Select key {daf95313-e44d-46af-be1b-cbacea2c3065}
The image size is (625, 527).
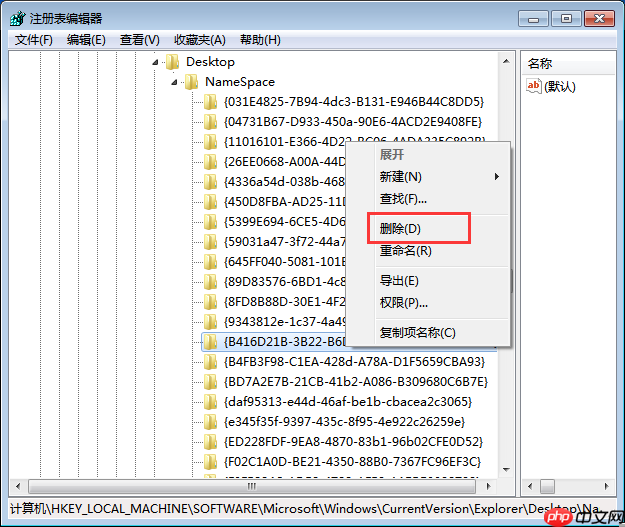click(x=348, y=402)
